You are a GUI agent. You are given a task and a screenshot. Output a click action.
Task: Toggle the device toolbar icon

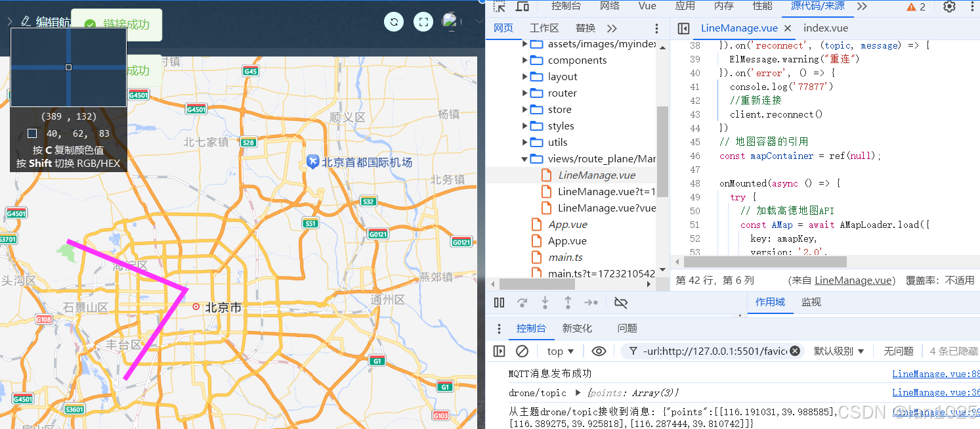(x=522, y=7)
